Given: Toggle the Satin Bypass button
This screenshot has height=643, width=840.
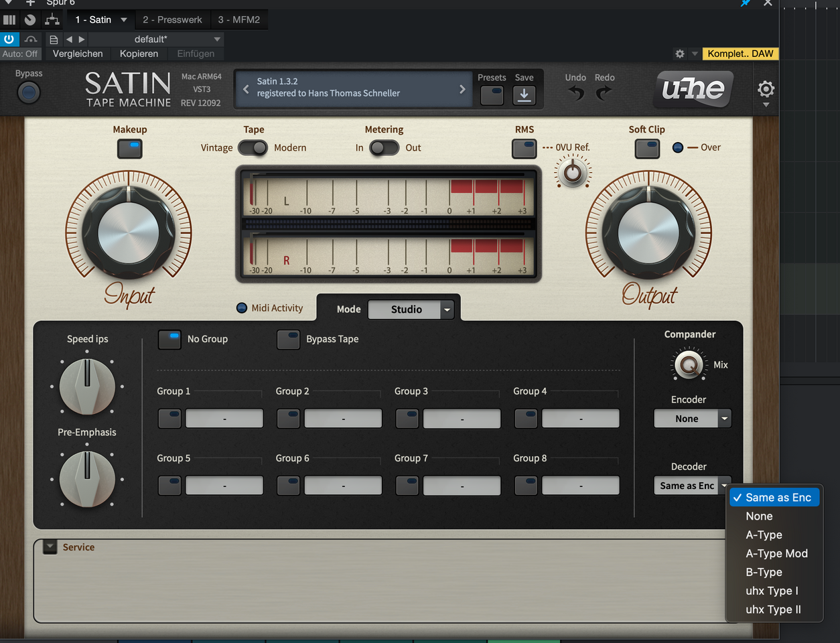Looking at the screenshot, I should (28, 92).
